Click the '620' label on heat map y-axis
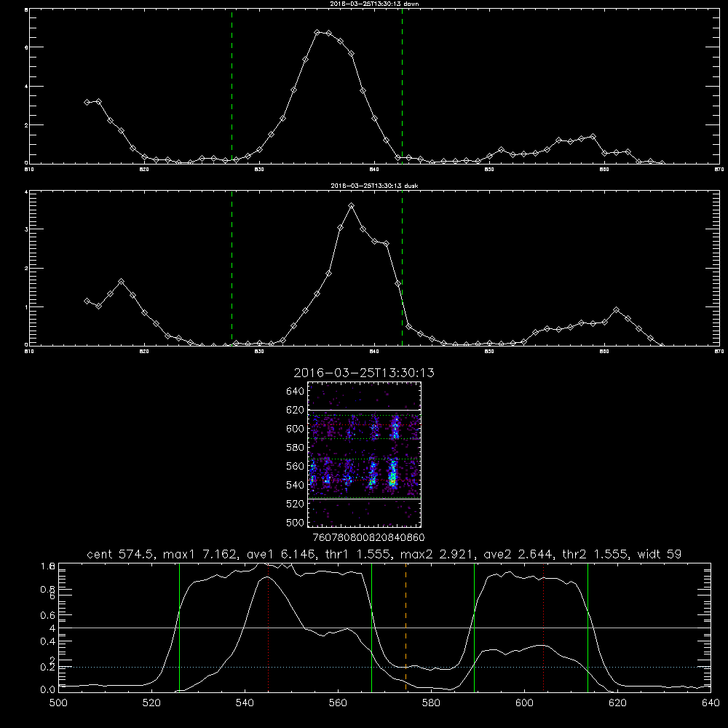This screenshot has width=728, height=728. tap(296, 410)
